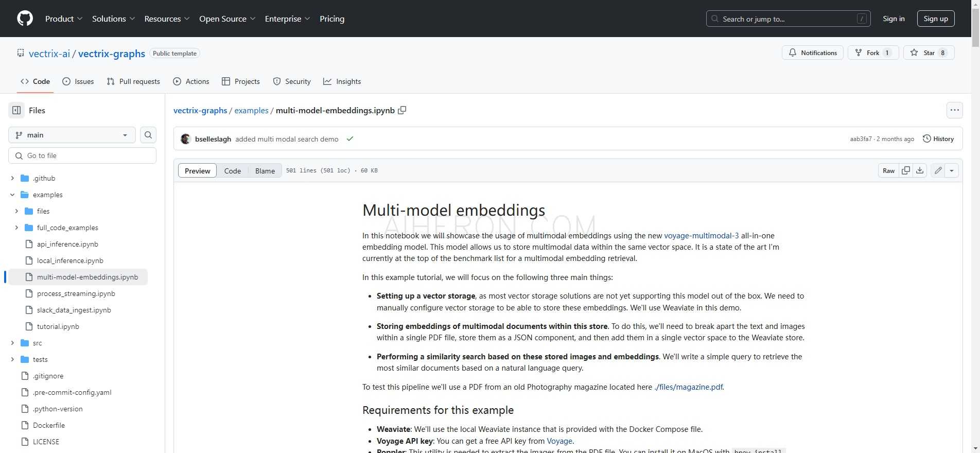980x453 pixels.
Task: Open the ./files/magazine.pdf link
Action: click(689, 387)
